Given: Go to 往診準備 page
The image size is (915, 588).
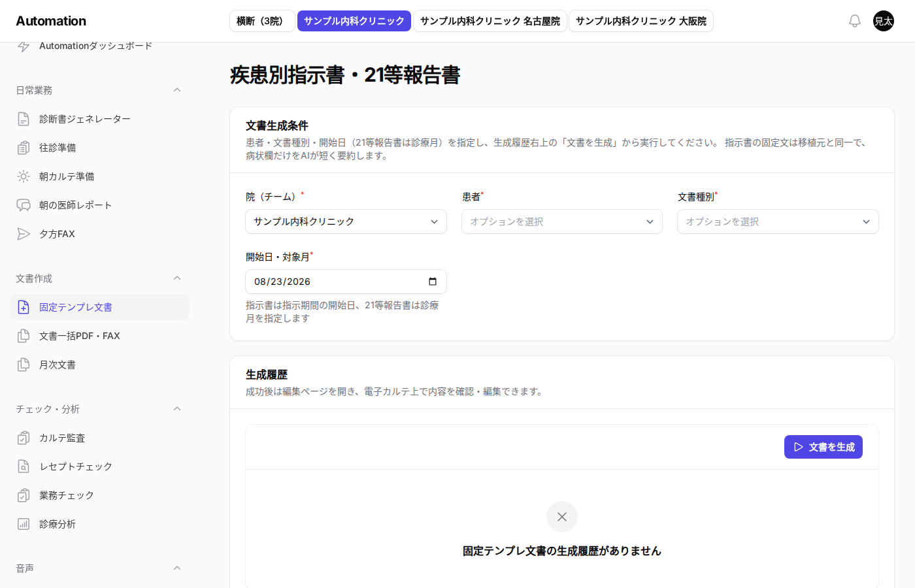Looking at the screenshot, I should pos(99,148).
